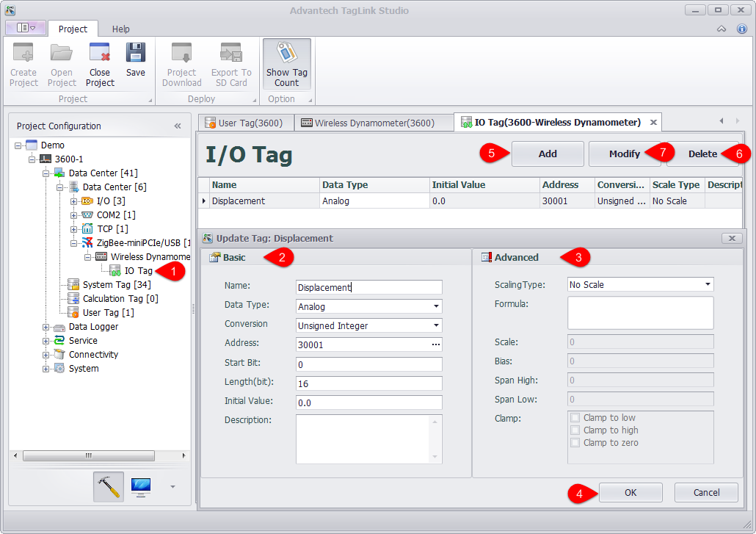Open the Help ribbon tab

pos(121,29)
